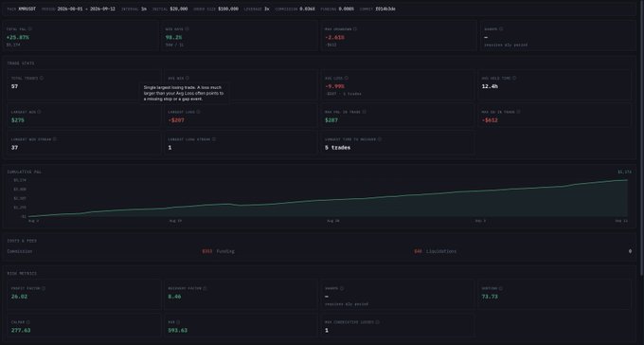
Task: Select period 2026-08-01 – 2026-09-12
Action: tap(86, 9)
